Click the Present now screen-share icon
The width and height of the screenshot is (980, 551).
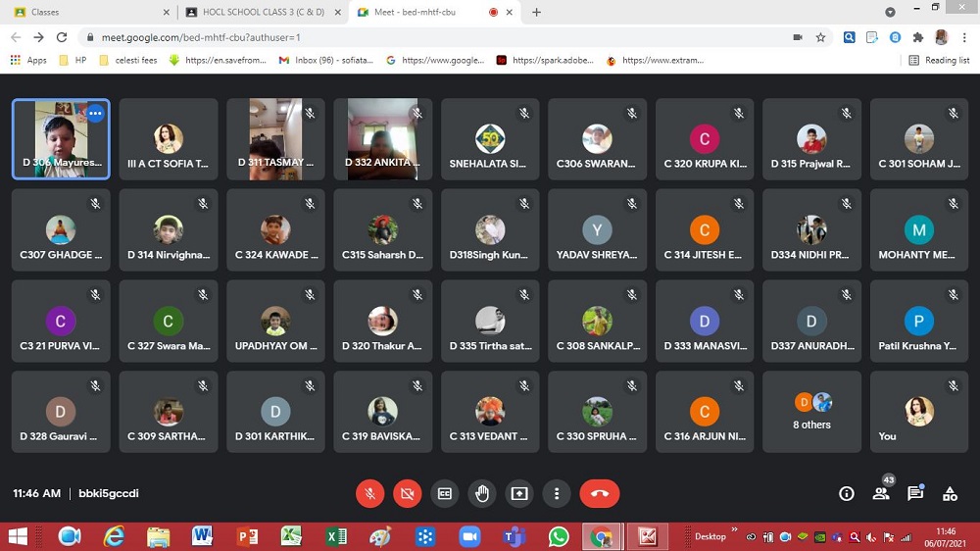519,494
